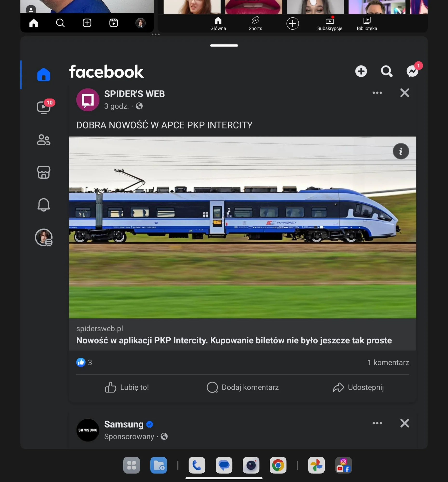The image size is (448, 482).
Task: Open Facebook notifications bell
Action: coord(44,205)
